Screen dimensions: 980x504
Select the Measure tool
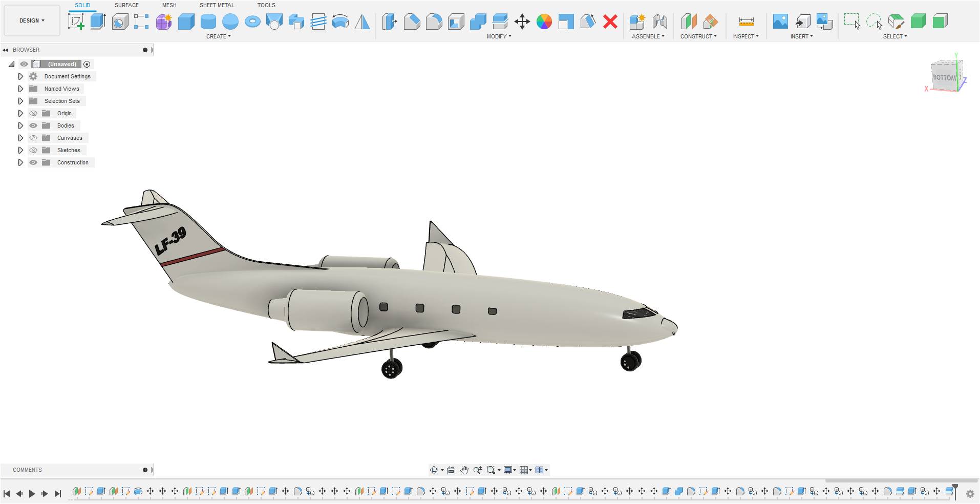pos(746,22)
